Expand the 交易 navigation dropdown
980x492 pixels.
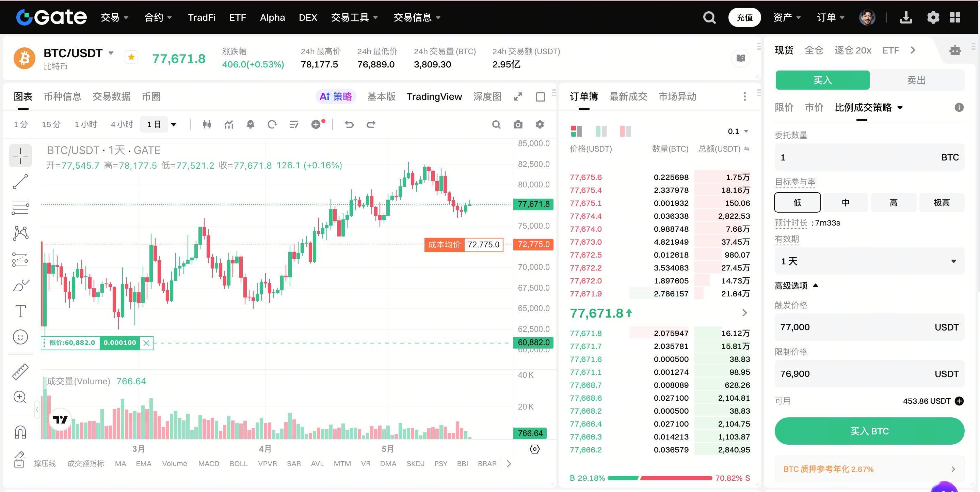tap(114, 17)
